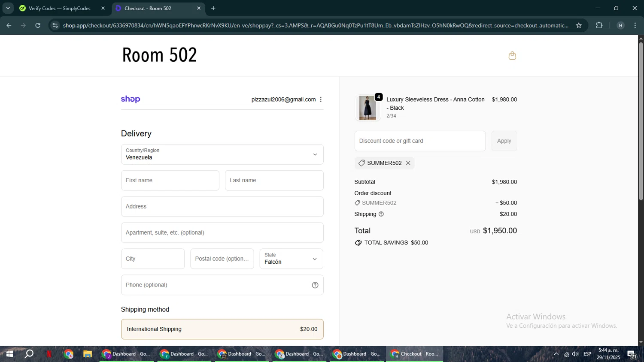Open the notification center icon
The width and height of the screenshot is (644, 362).
click(x=632, y=354)
